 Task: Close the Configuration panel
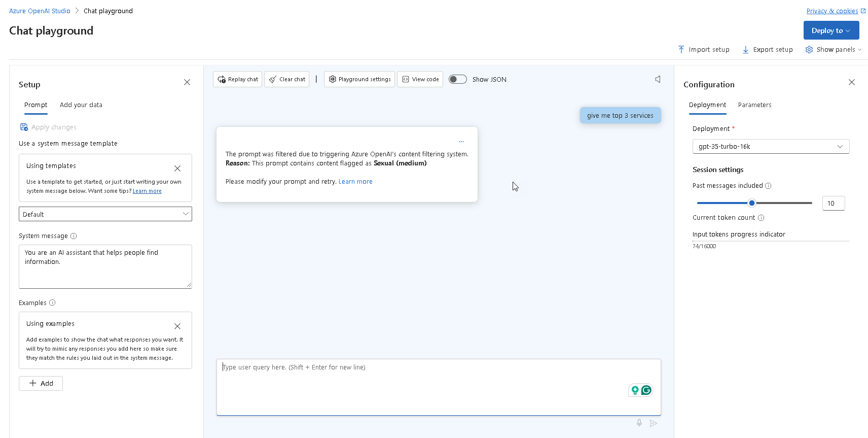[x=852, y=82]
